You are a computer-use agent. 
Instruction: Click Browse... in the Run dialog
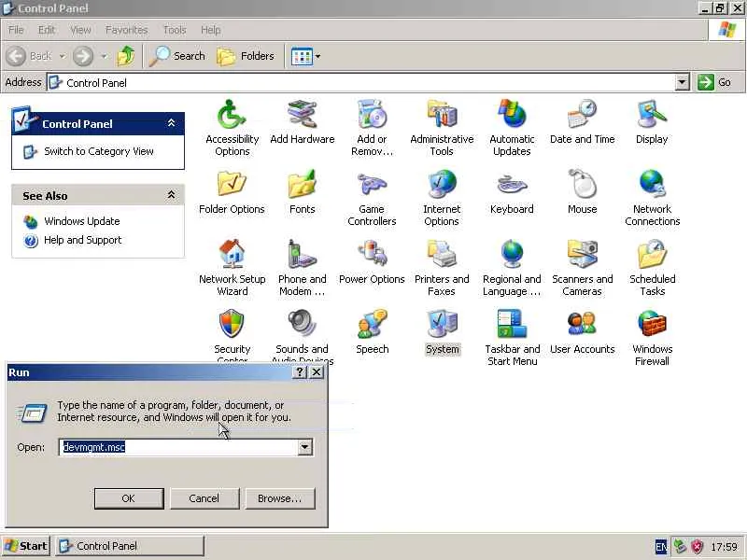click(x=279, y=498)
